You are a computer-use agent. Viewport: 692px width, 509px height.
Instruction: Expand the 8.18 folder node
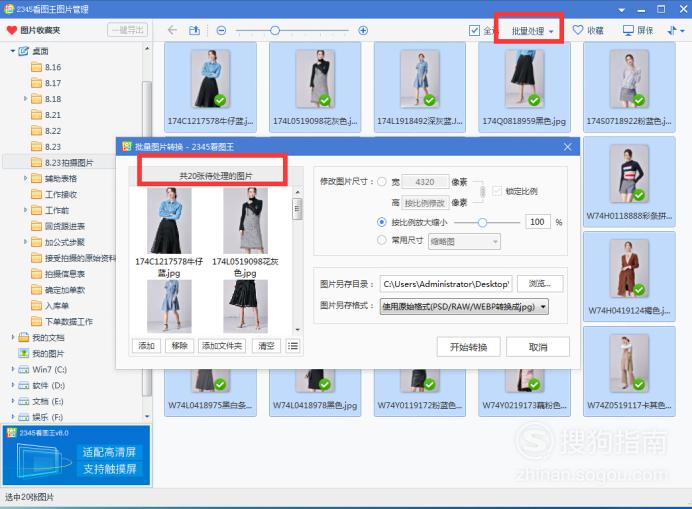[x=25, y=98]
